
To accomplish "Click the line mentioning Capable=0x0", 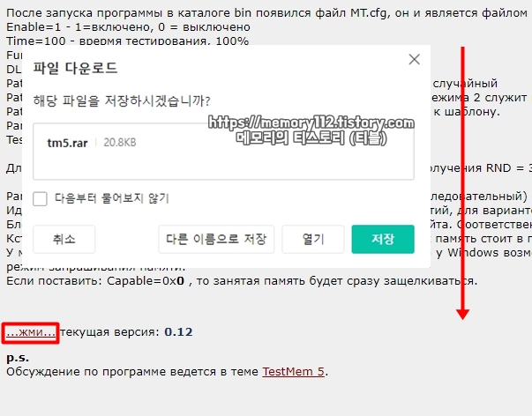I will [242, 281].
